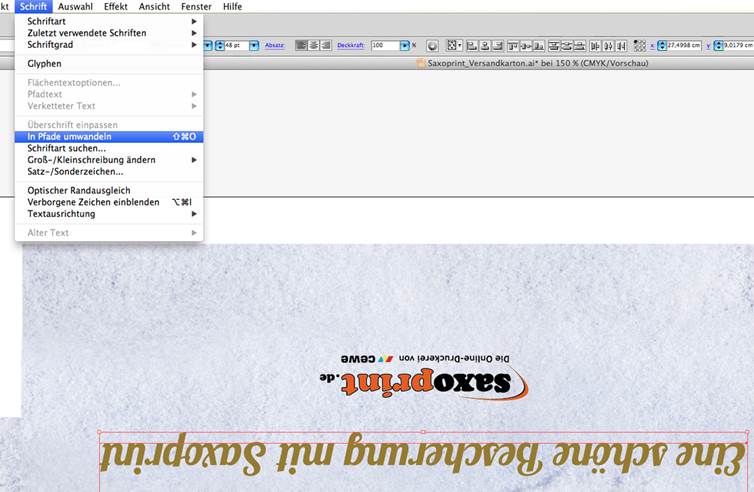Click the font size stepper arrows
Screen dimensions: 754x492
point(220,46)
